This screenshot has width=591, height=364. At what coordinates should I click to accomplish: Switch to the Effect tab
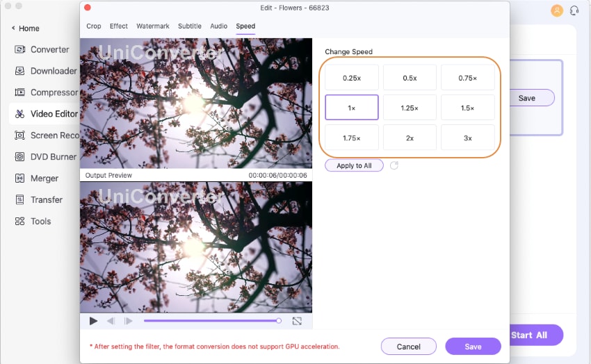[119, 26]
